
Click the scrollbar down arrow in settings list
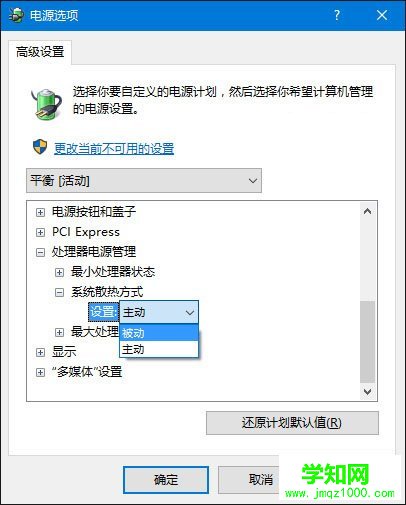[x=368, y=391]
